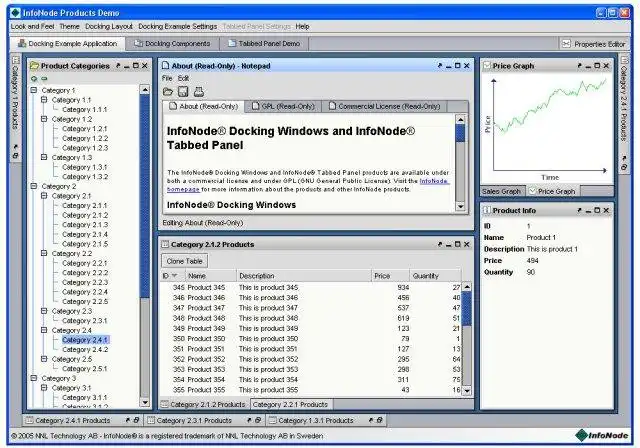Switch to Tabbed Panel Demo tab
Screen dimensions: 640x448
click(264, 44)
